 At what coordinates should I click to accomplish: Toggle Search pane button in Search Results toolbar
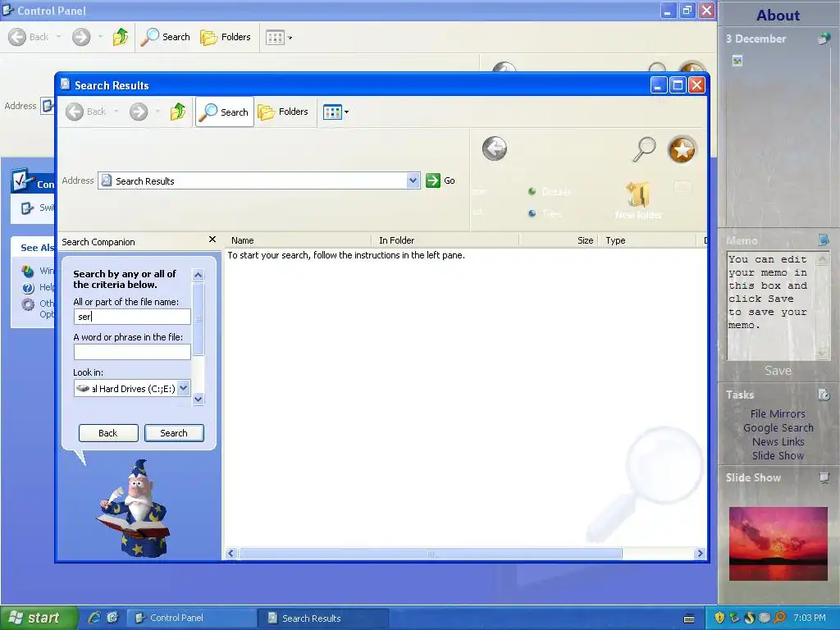225,112
